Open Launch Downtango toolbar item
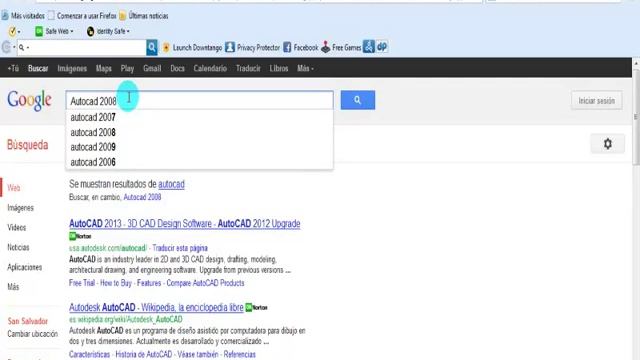The width and height of the screenshot is (640, 360). point(192,48)
